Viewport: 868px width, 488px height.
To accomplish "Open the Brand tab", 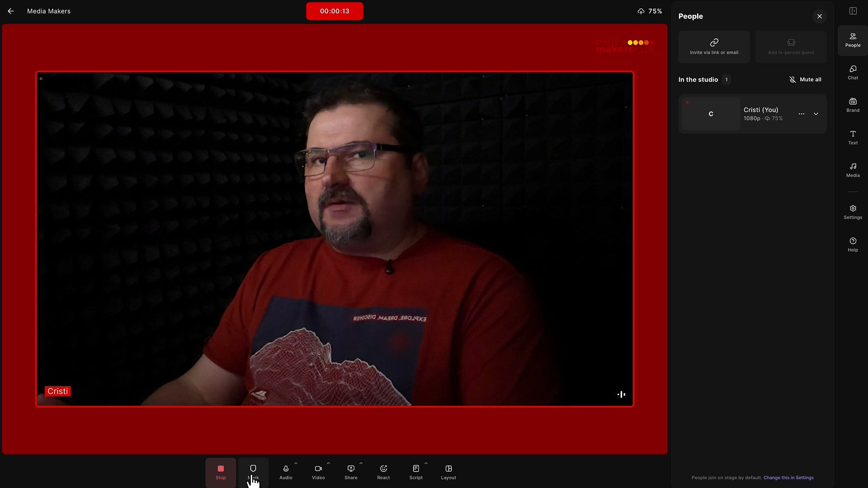I will 853,105.
